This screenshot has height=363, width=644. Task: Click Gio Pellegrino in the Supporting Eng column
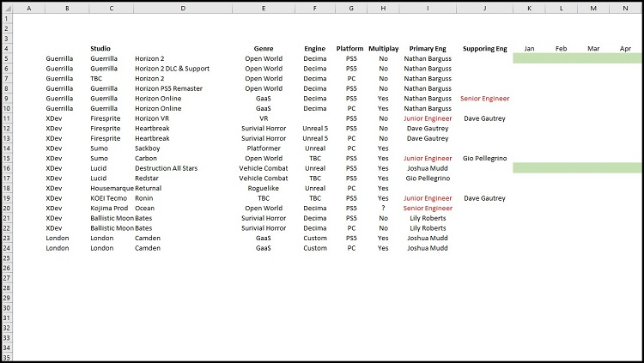(484, 158)
